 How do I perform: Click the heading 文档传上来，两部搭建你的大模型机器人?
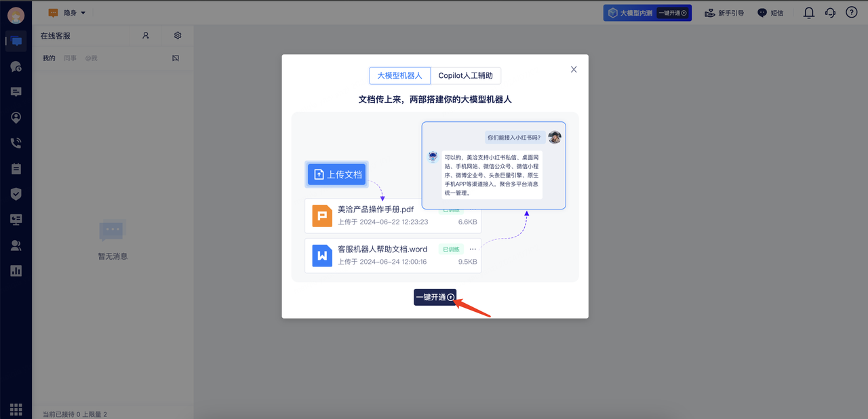(x=435, y=99)
